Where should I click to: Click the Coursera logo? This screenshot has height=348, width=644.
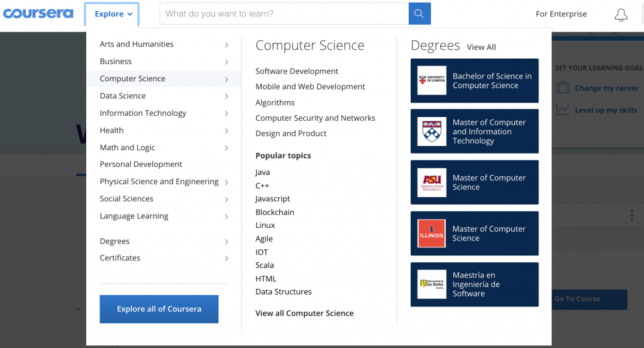(38, 14)
